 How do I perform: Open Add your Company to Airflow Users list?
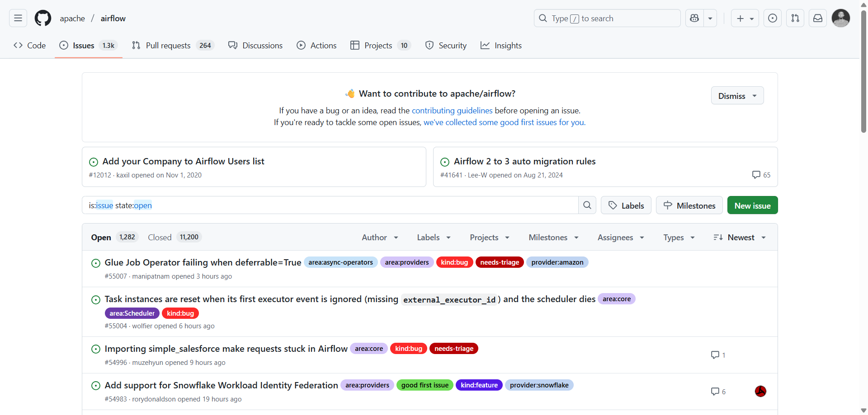[x=183, y=161]
